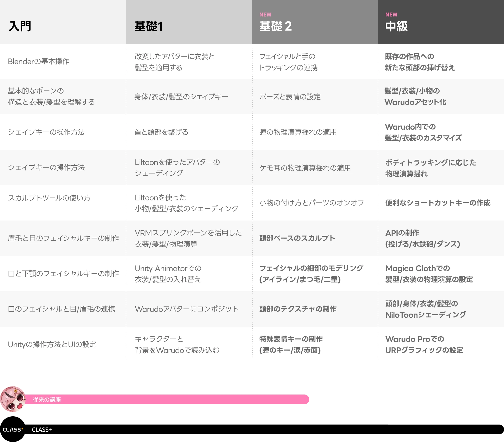Click the NEW label above 中級
Screen dimensions: 504x442
point(391,15)
